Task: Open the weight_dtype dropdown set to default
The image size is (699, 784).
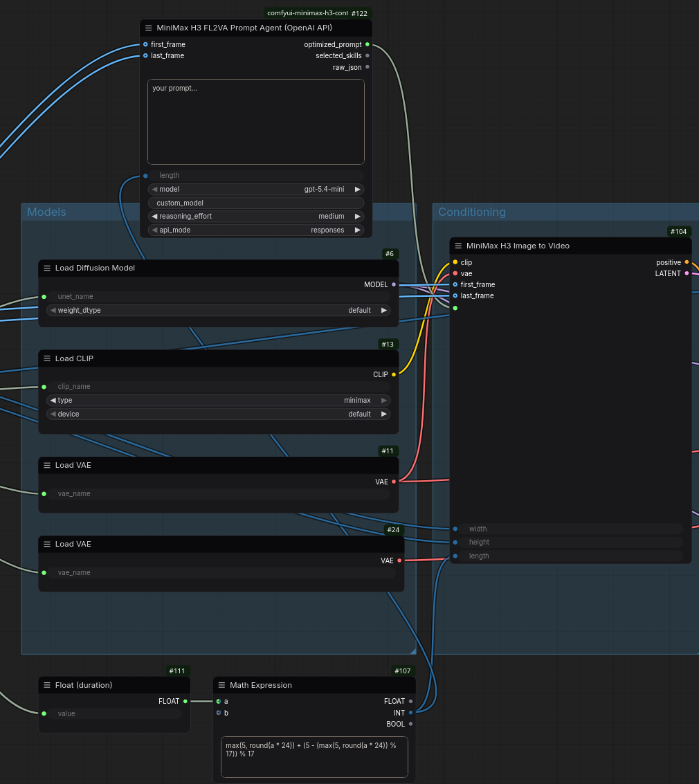Action: click(219, 310)
